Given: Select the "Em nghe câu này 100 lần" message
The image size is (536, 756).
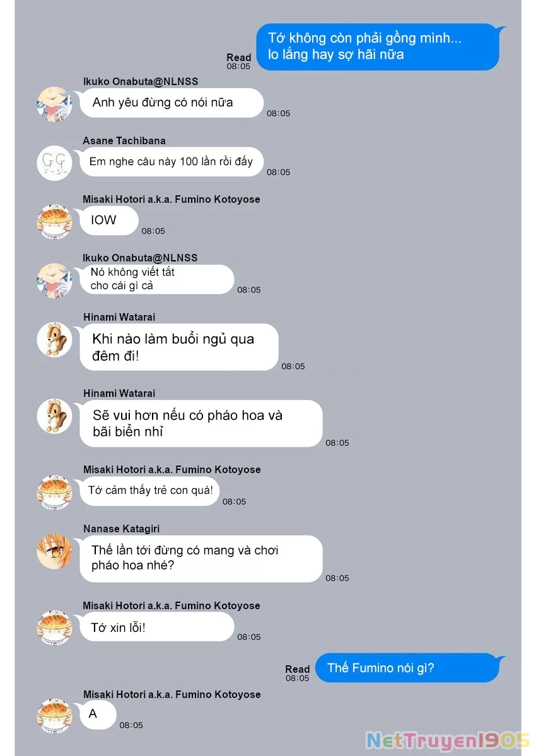Looking at the screenshot, I should point(171,161).
